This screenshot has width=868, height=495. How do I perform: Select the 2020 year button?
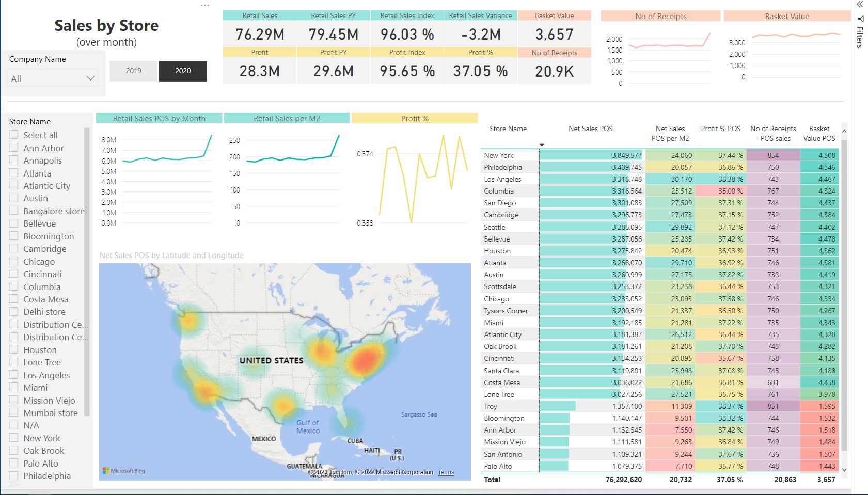coord(183,71)
